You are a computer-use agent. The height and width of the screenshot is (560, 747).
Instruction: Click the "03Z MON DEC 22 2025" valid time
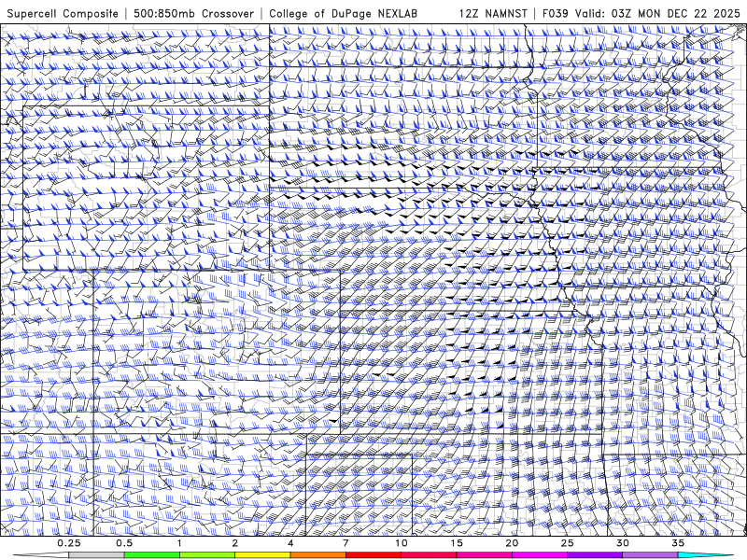(x=675, y=13)
